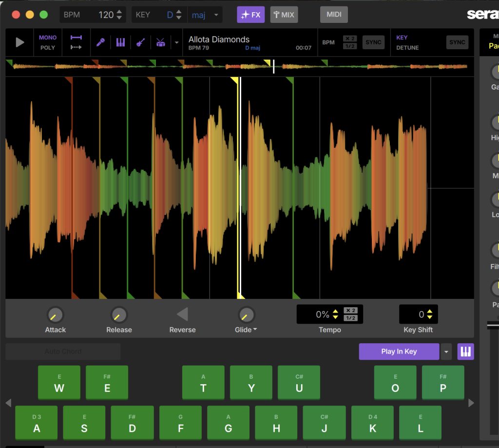Click the Play In Key button
The width and height of the screenshot is (499, 448).
[x=399, y=351]
